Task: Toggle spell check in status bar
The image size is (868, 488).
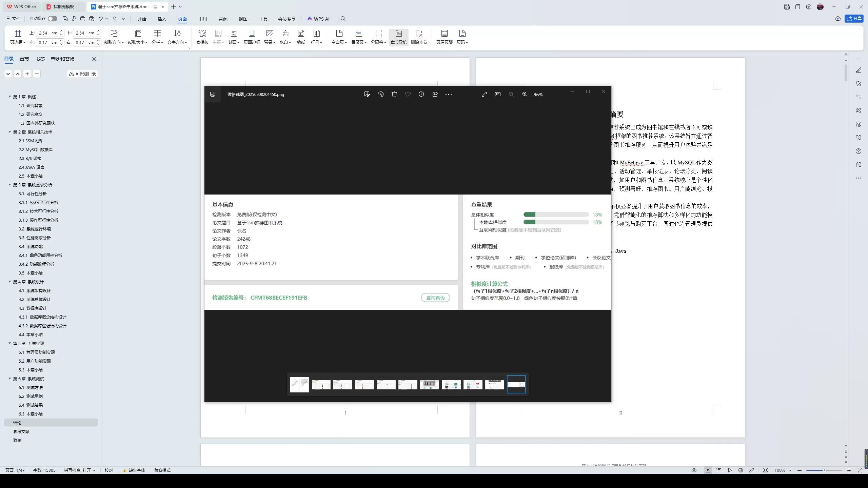Action: [x=79, y=470]
